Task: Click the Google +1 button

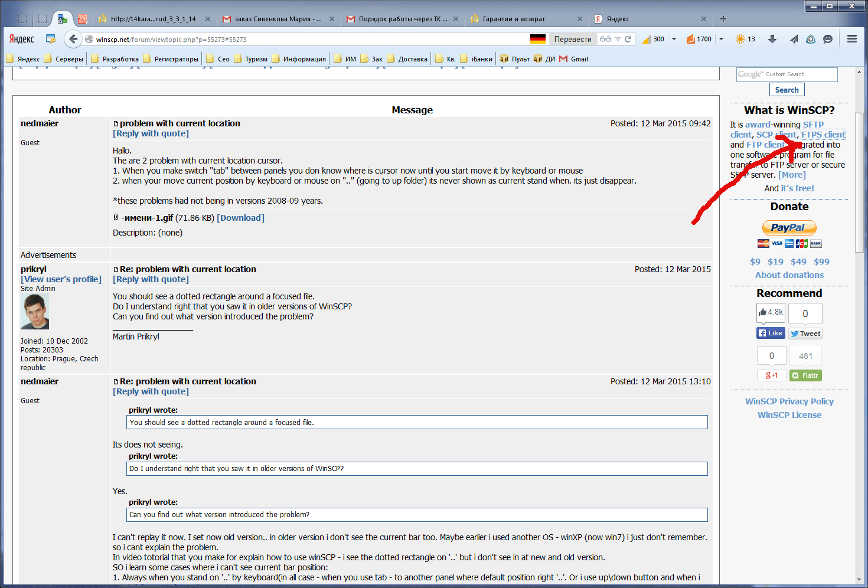Action: click(x=771, y=375)
